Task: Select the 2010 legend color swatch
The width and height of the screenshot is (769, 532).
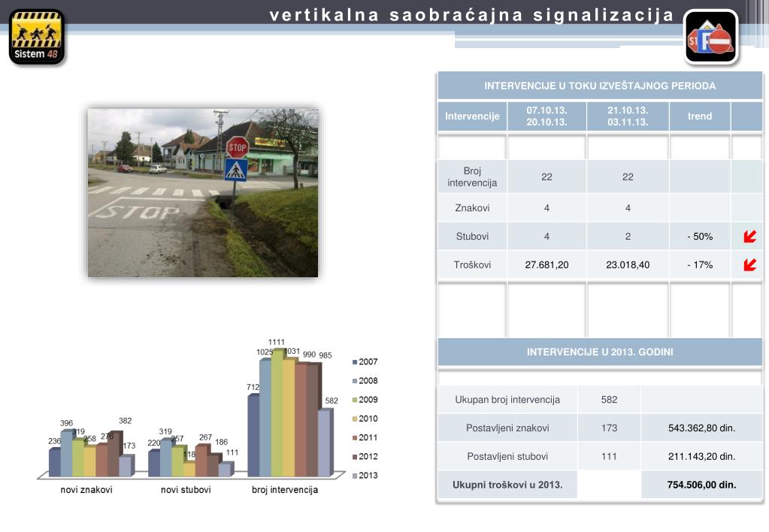Action: (x=355, y=419)
